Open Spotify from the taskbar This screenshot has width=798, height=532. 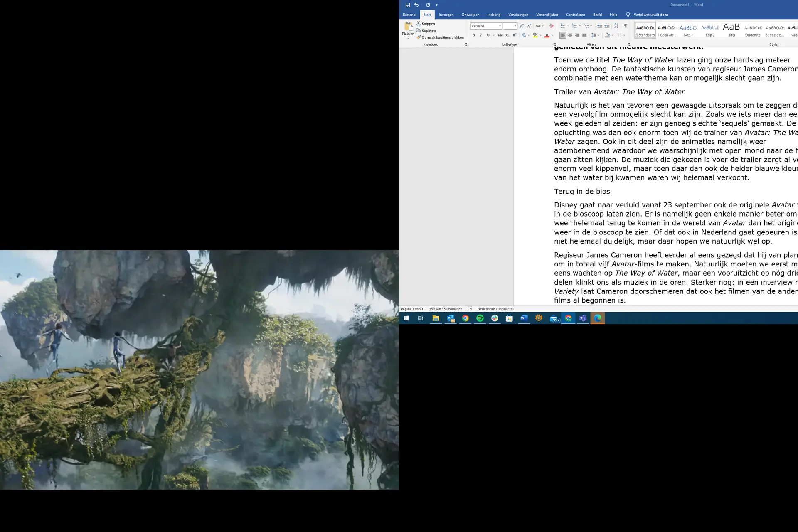coord(480,318)
